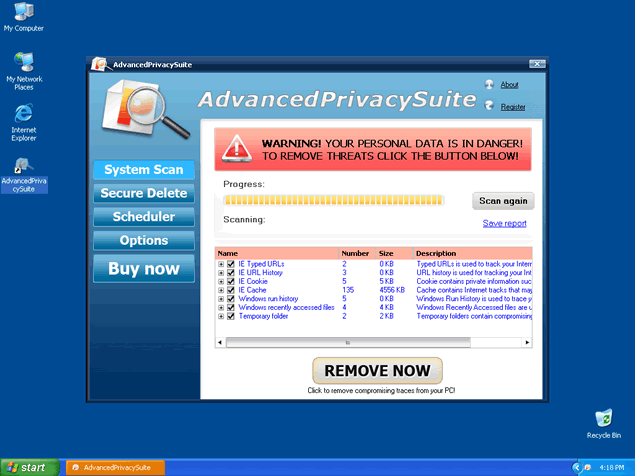The image size is (635, 476).
Task: Click the Register icon
Action: click(490, 106)
